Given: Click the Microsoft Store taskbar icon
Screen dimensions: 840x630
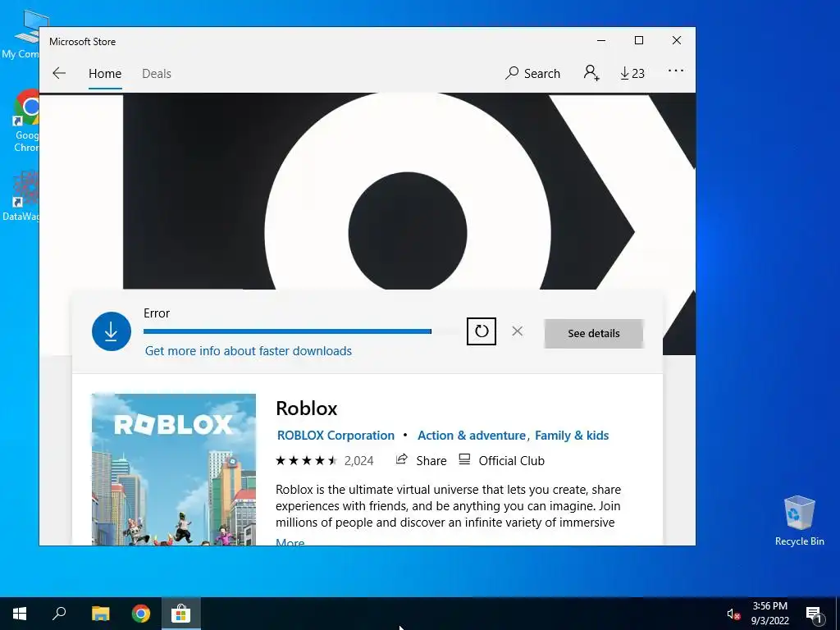Looking at the screenshot, I should pyautogui.click(x=181, y=614).
